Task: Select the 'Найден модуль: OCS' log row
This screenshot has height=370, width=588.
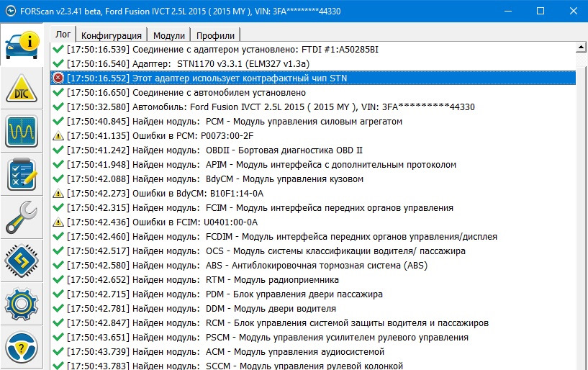Action: 313,251
